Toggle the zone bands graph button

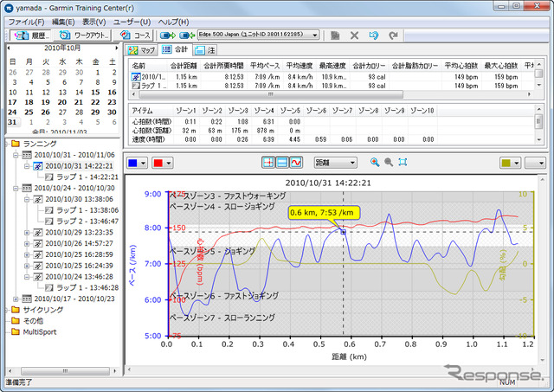click(x=282, y=163)
